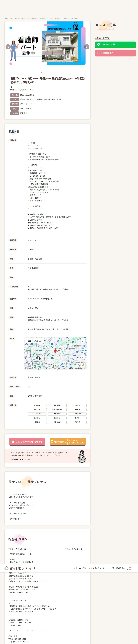Select the 女性活躍中 tag
Screen dimensions: 138x644
pos(57,414)
